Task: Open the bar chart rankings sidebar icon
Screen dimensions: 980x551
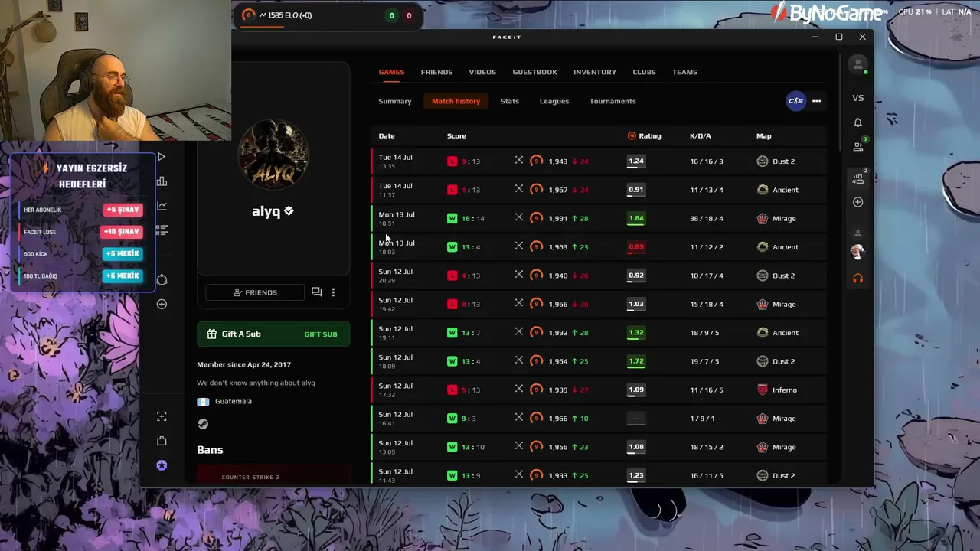Action: tap(162, 181)
